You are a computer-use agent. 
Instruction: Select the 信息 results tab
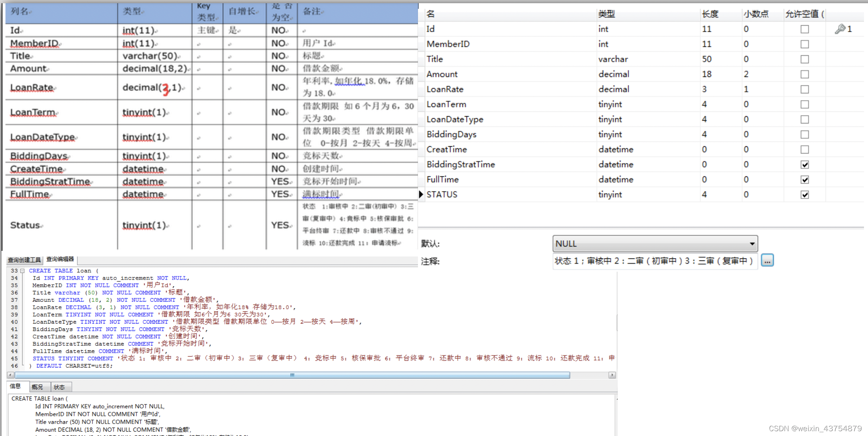pos(15,386)
